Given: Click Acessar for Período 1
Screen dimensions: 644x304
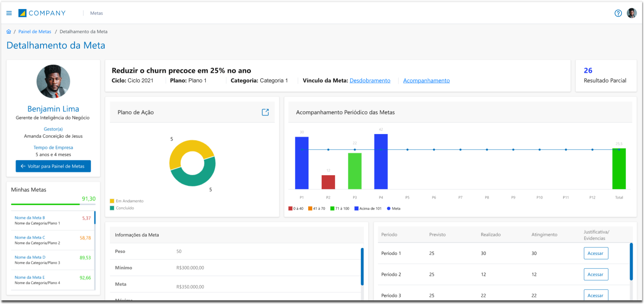Looking at the screenshot, I should click(596, 253).
